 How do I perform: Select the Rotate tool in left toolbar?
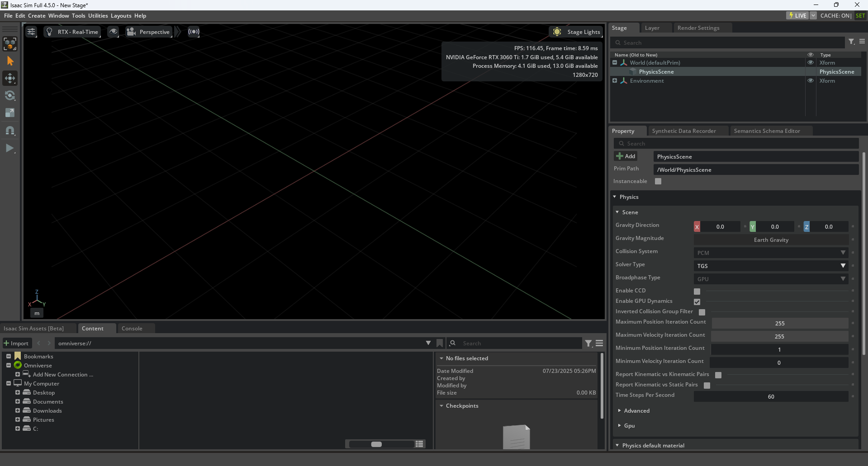[10, 95]
